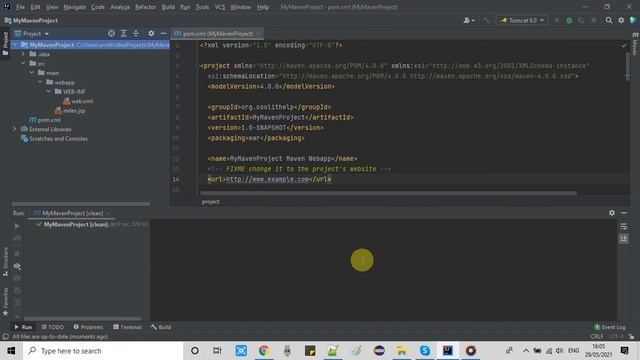Open the Project side tab on left edge
The image size is (640, 360).
[5, 44]
